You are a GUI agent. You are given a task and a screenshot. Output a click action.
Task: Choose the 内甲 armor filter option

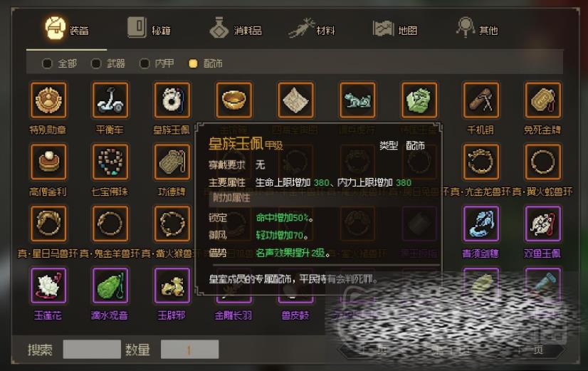(145, 63)
